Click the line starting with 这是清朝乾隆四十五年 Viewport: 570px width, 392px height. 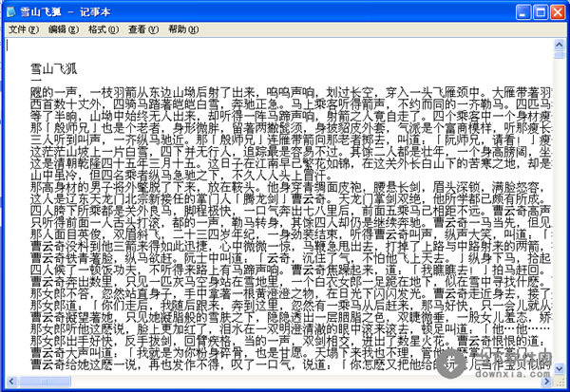click(x=291, y=163)
